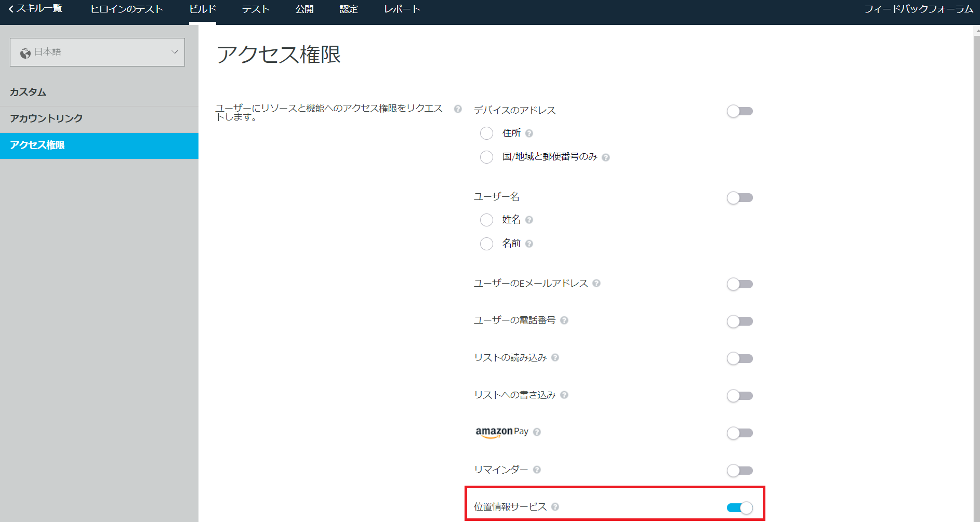The height and width of the screenshot is (522, 980).
Task: Open help for 位置情報サービス permission
Action: click(556, 507)
